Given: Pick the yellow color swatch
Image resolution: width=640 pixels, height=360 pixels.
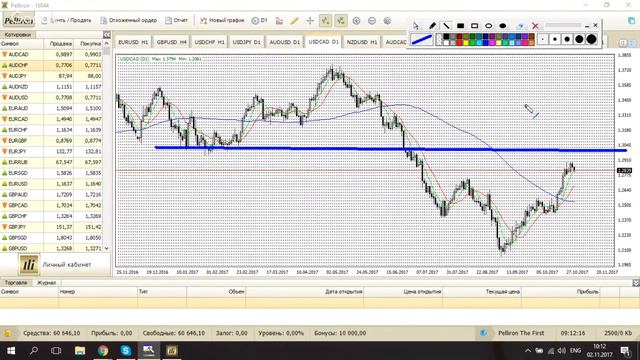Looking at the screenshot, I should [x=466, y=42].
